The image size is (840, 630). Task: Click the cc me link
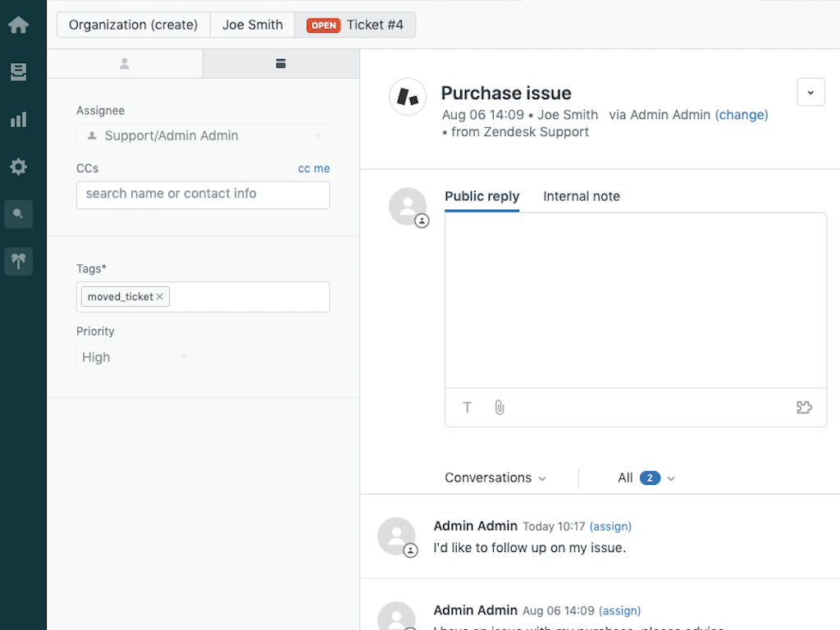314,168
